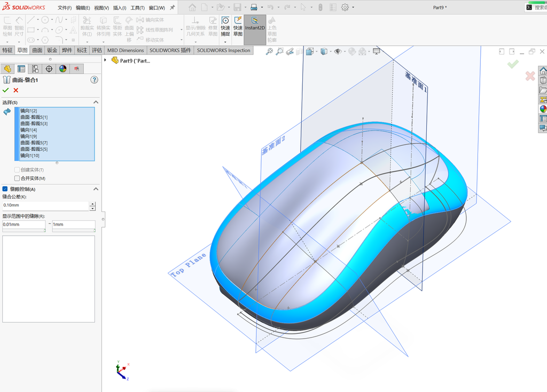Viewport: 547px width, 392px height.
Task: Open the 视图(V) menu
Action: click(101, 7)
